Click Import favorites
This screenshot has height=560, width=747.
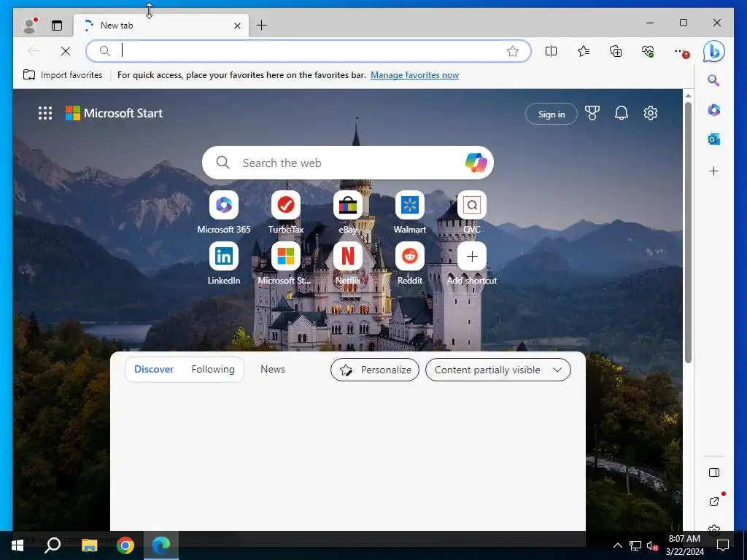(63, 75)
